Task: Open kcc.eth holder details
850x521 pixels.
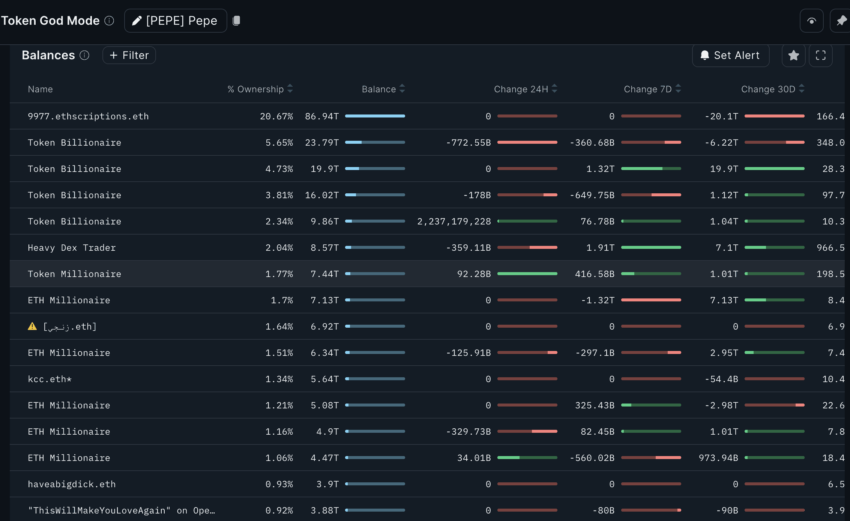Action: (57, 379)
